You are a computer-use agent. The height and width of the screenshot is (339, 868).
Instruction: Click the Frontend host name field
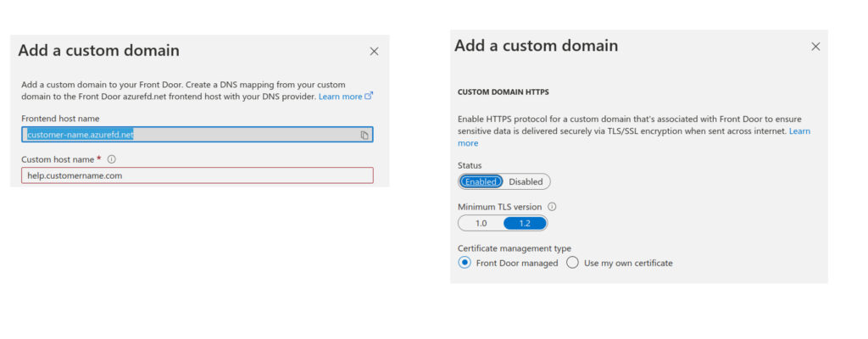[197, 135]
